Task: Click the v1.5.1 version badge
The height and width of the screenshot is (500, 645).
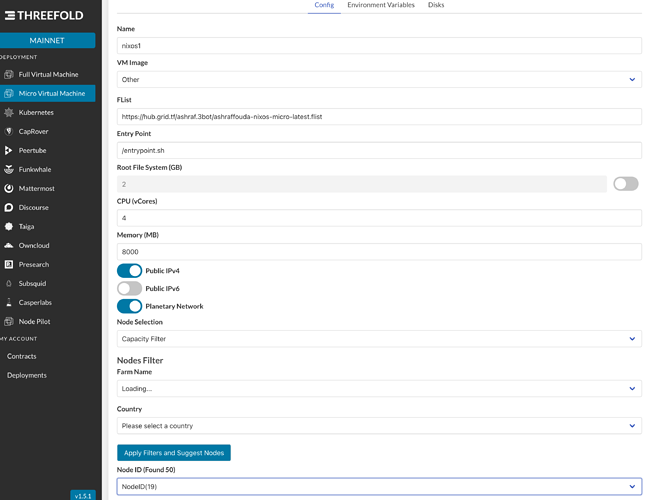Action: tap(83, 495)
